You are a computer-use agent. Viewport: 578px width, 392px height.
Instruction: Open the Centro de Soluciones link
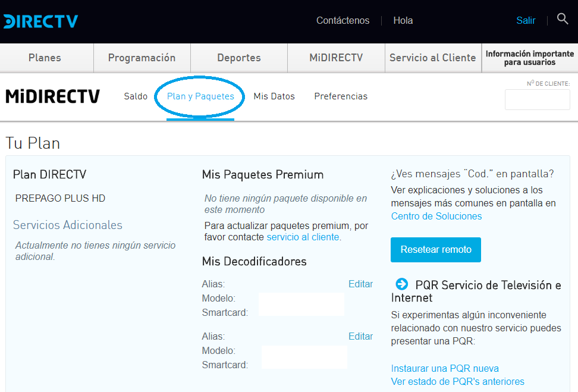click(x=436, y=216)
